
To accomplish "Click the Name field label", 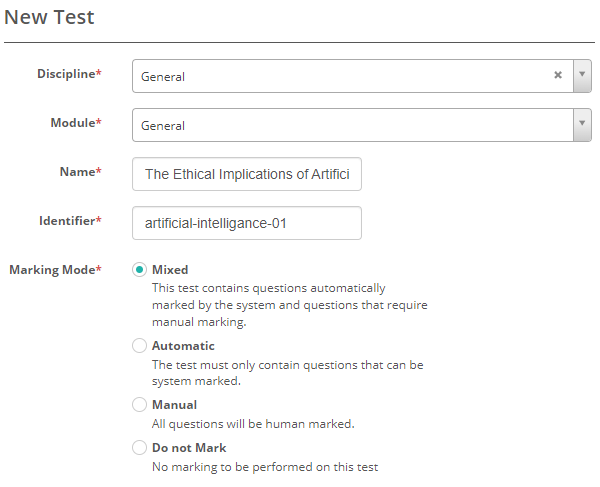I will point(80,172).
